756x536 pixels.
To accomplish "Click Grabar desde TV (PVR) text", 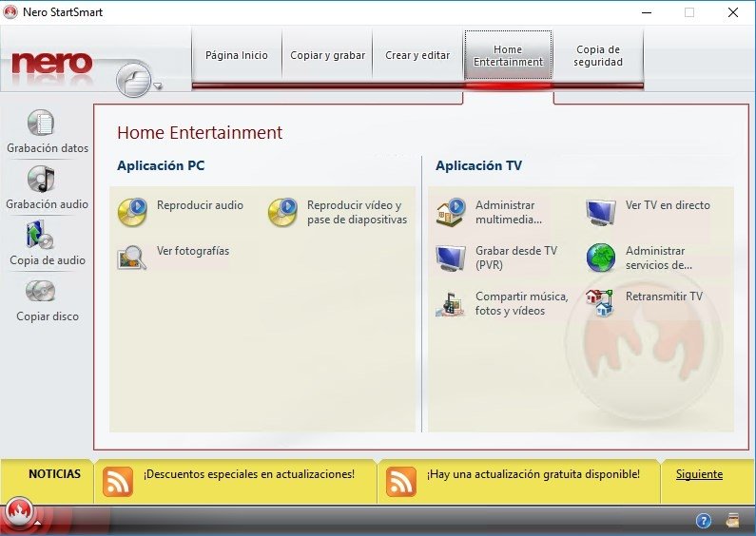I will point(516,258).
